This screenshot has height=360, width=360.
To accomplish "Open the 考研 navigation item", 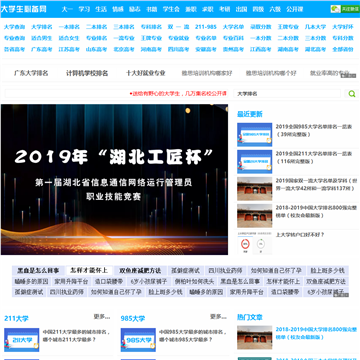I will 225,9.
